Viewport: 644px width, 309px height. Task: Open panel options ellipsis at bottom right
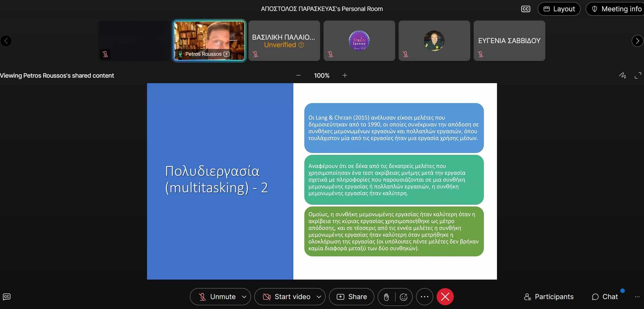pyautogui.click(x=637, y=297)
